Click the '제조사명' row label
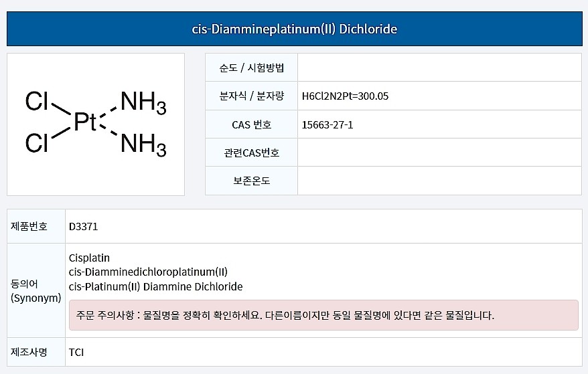The width and height of the screenshot is (588, 374). (x=36, y=353)
